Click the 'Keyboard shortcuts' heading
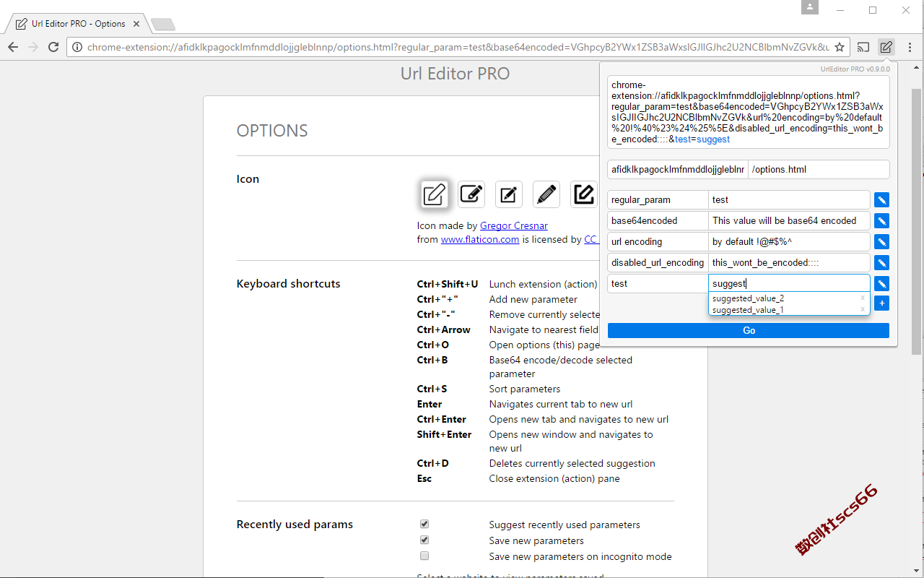Image resolution: width=924 pixels, height=578 pixels. 288,284
